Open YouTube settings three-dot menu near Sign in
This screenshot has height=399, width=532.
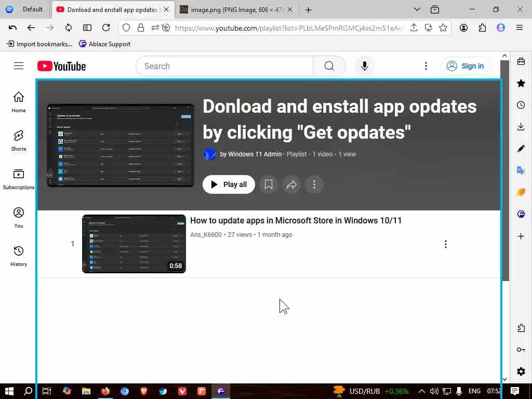426,66
